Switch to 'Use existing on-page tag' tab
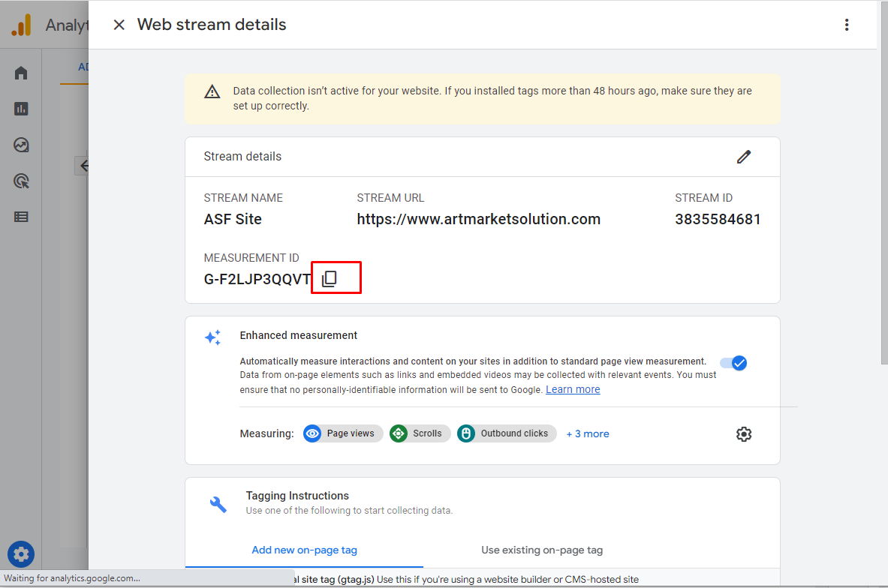 (542, 550)
